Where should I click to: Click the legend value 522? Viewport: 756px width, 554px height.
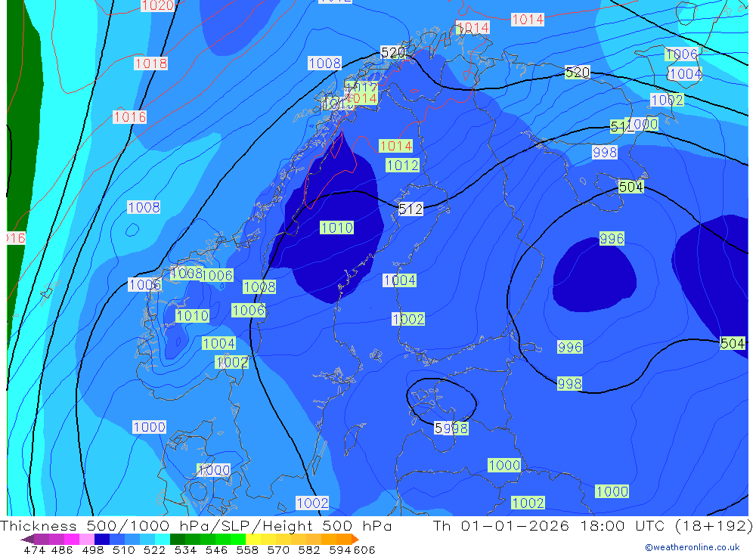coord(154,550)
